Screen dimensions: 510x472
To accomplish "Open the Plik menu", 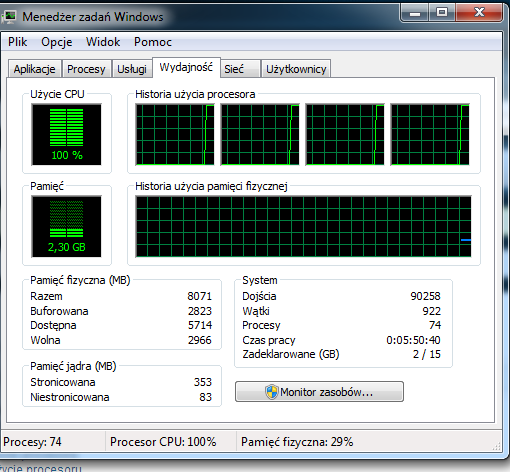I will [18, 42].
